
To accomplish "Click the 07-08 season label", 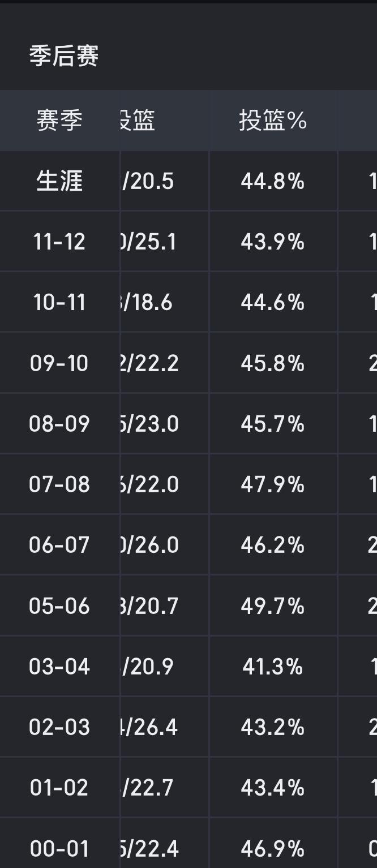I will click(x=59, y=484).
